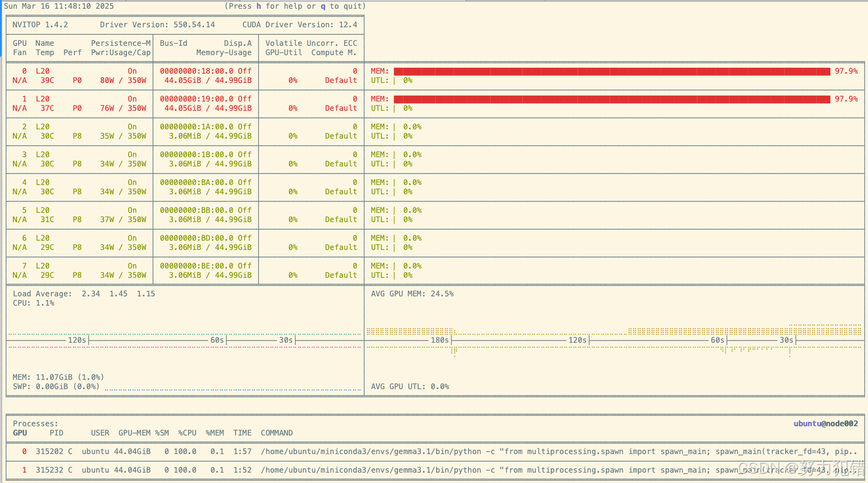Viewport: 868px width, 483px height.
Task: Click GPU 0 bus ID 00000000:18:00.0
Action: (196, 71)
